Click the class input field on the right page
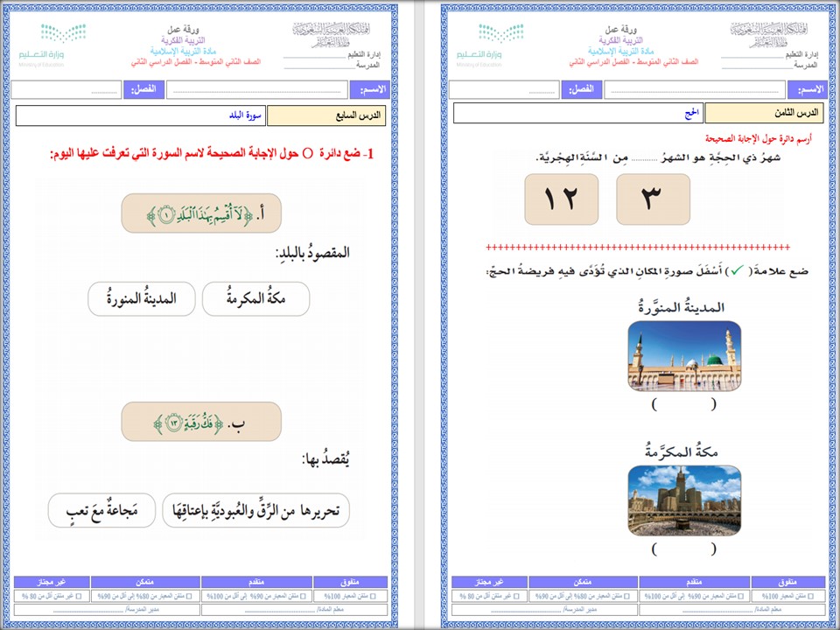Image resolution: width=840 pixels, height=630 pixels. point(504,90)
